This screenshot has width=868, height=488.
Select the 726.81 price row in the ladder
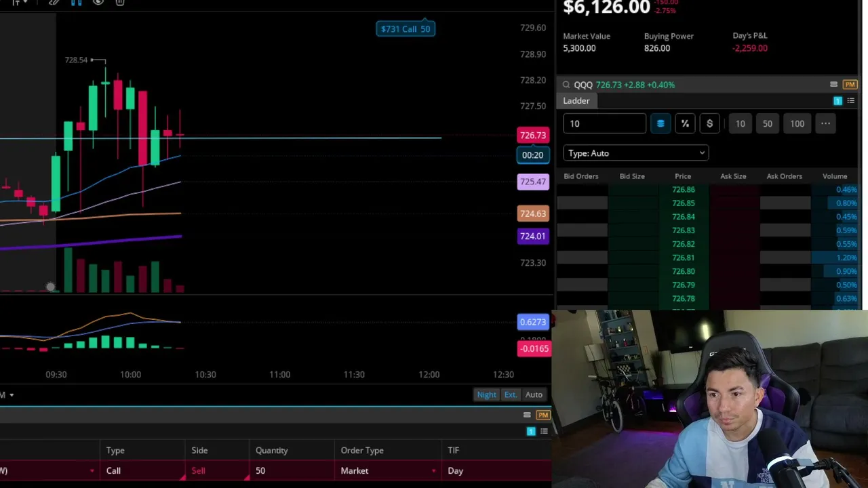684,258
